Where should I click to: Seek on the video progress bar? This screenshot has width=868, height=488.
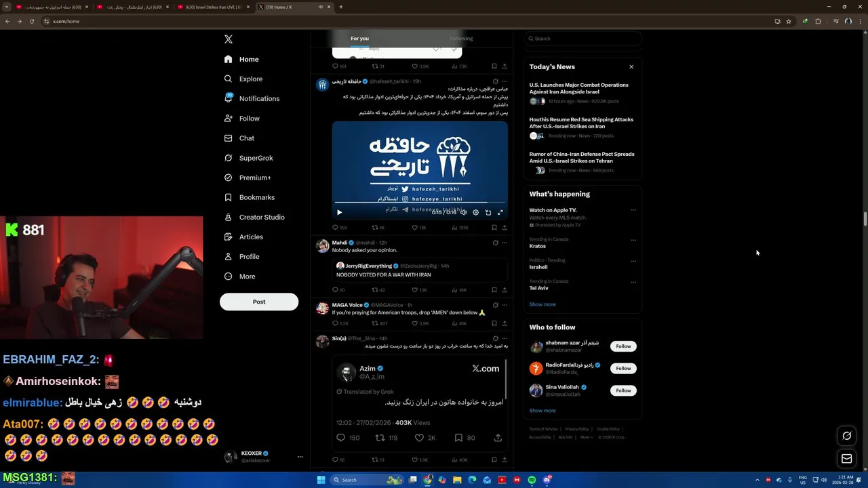point(420,203)
